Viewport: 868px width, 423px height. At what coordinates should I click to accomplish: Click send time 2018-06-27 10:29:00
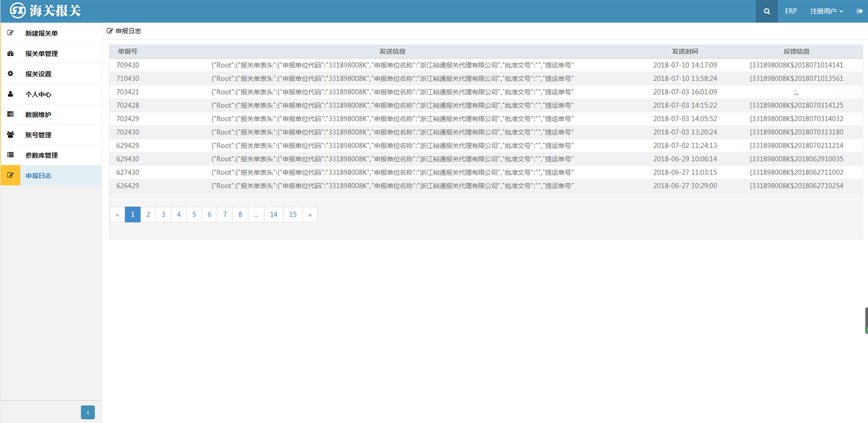tap(685, 186)
